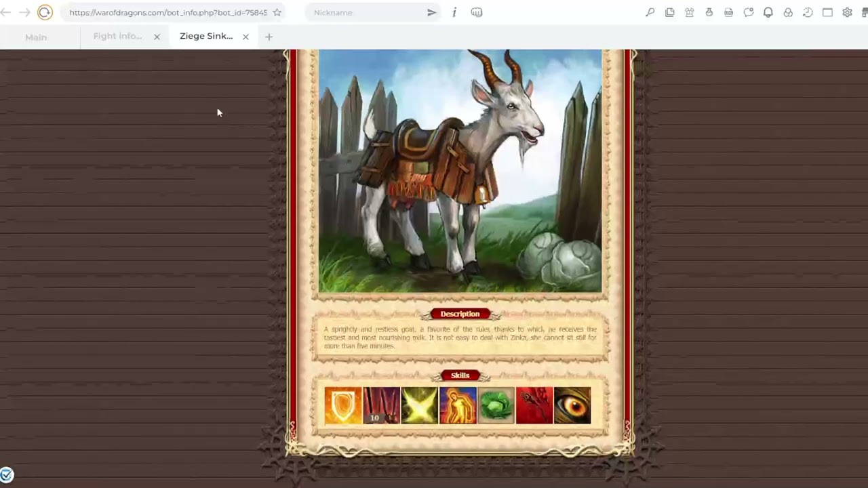Open a new tab with plus button
This screenshot has width=868, height=488.
click(269, 37)
